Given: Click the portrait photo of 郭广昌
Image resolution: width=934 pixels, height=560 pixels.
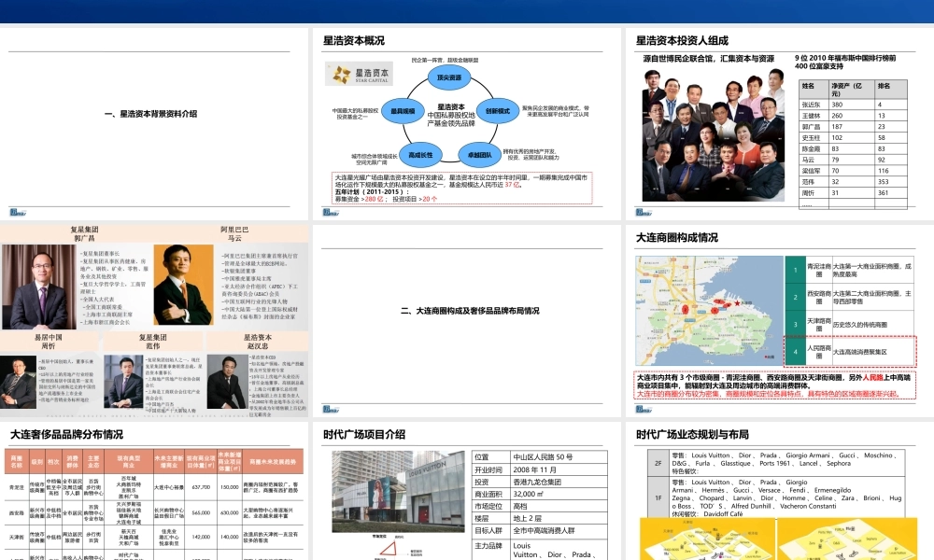Looking at the screenshot, I should 38,287.
